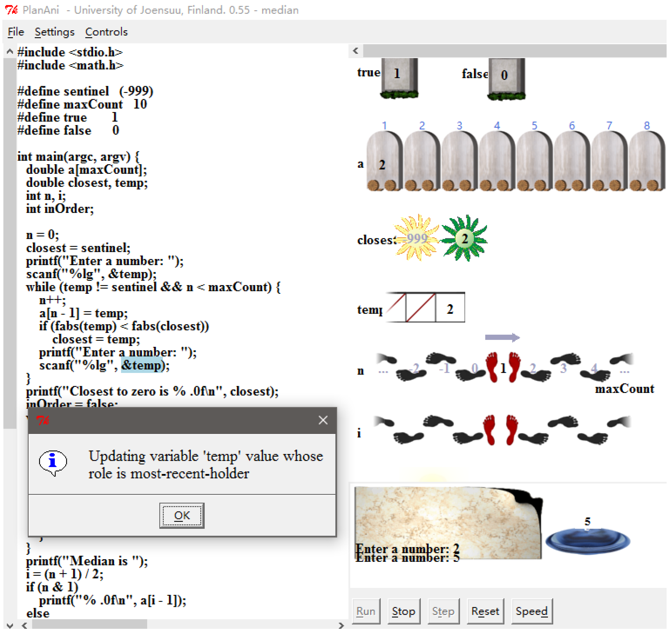Open the File menu

[16, 32]
